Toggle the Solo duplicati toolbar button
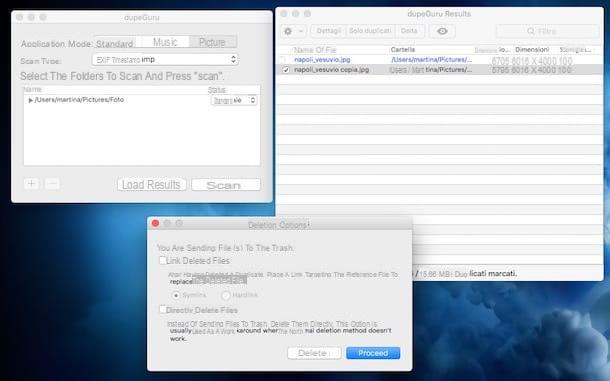 [370, 31]
